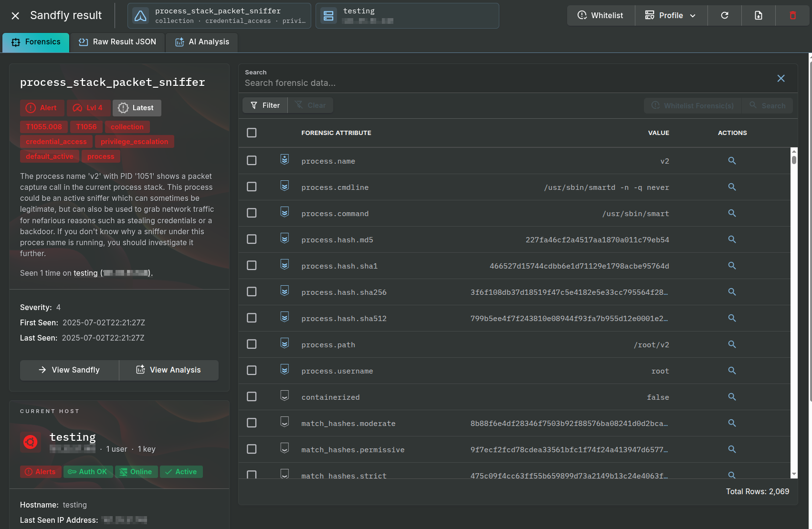Viewport: 812px width, 529px height.
Task: Click the Alert status badge
Action: [x=42, y=108]
